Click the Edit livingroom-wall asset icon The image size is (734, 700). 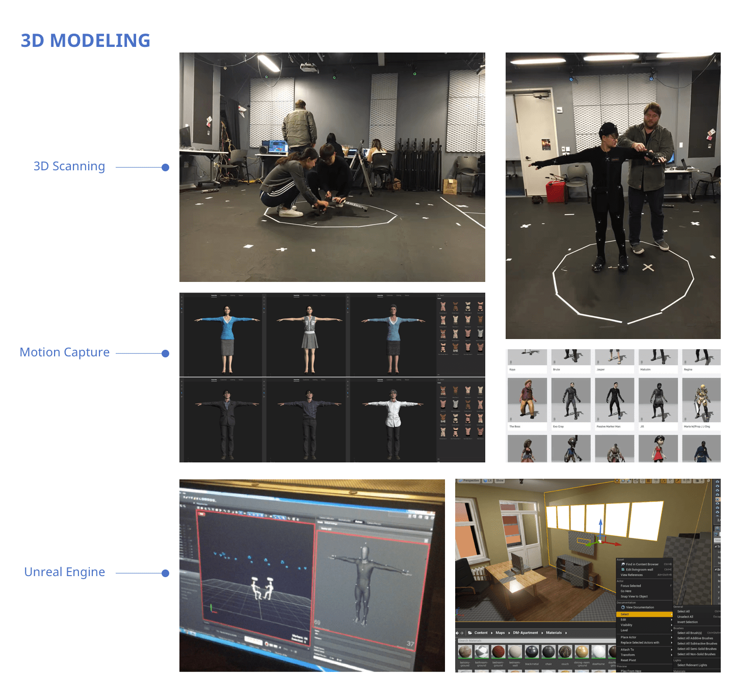coord(623,569)
